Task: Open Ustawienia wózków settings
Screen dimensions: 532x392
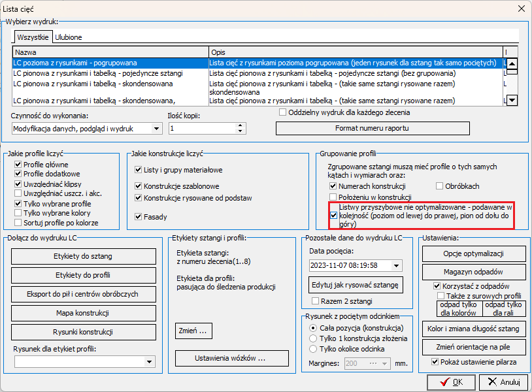Action: (x=231, y=358)
